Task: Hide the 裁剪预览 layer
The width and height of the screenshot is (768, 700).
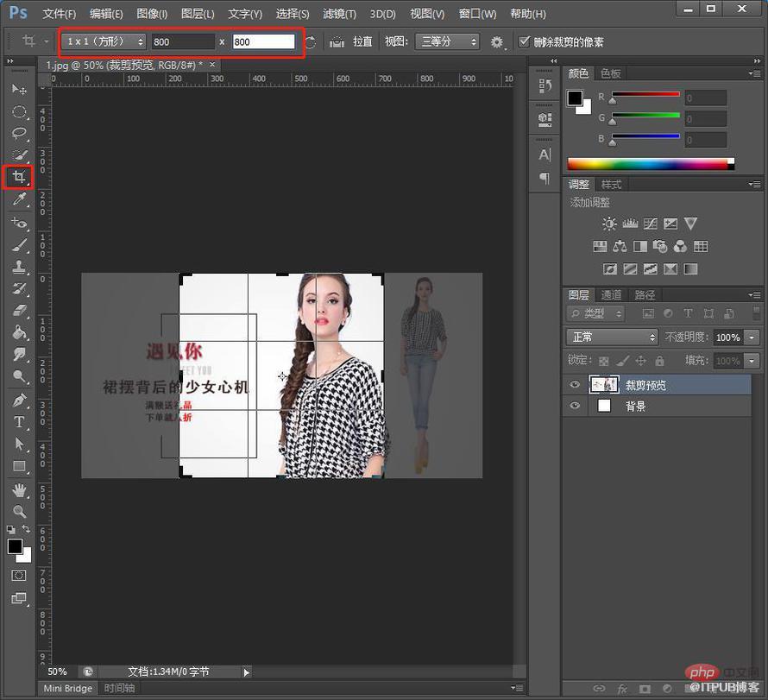Action: tap(575, 385)
